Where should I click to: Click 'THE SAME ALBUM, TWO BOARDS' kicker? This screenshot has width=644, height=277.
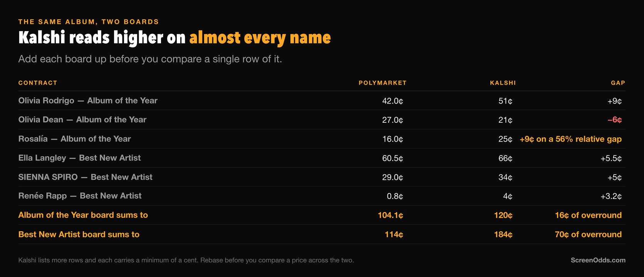(x=89, y=22)
